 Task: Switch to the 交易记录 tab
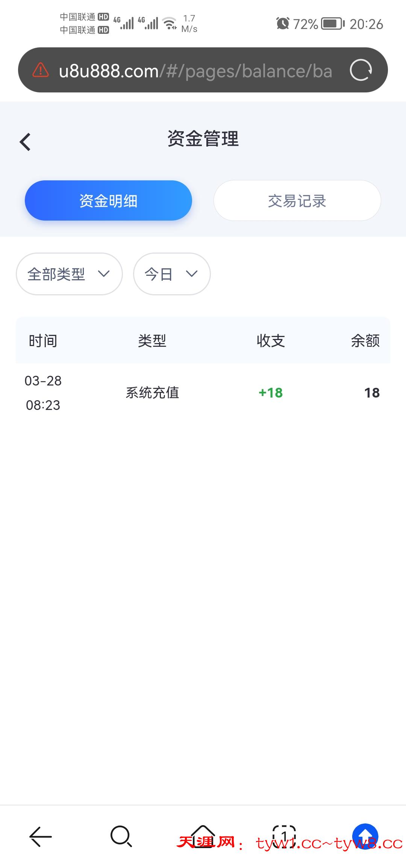[297, 201]
